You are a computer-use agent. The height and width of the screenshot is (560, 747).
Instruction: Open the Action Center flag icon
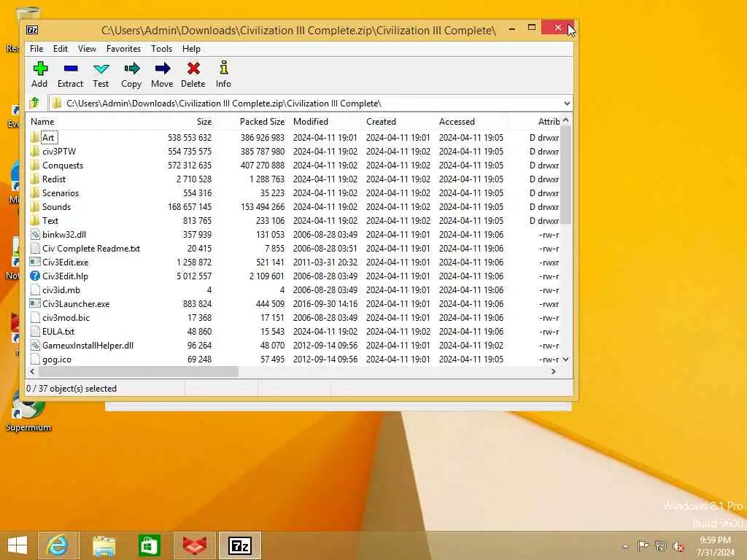(x=643, y=545)
